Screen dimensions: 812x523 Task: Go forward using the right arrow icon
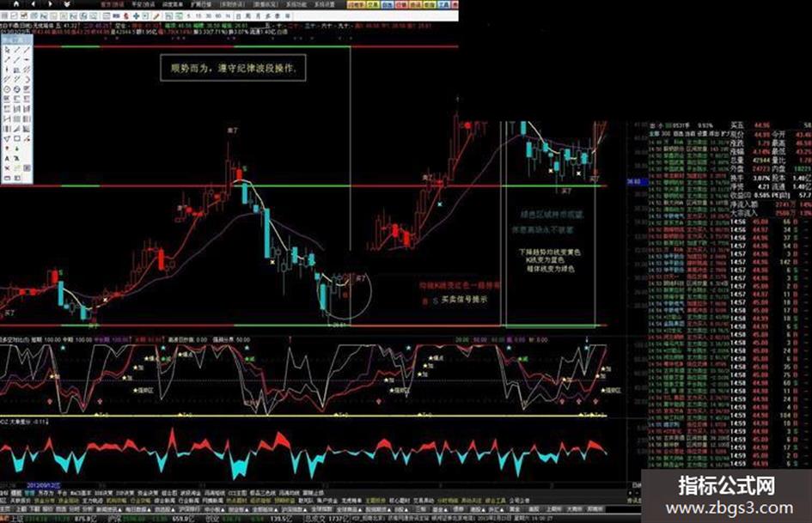coord(50,4)
